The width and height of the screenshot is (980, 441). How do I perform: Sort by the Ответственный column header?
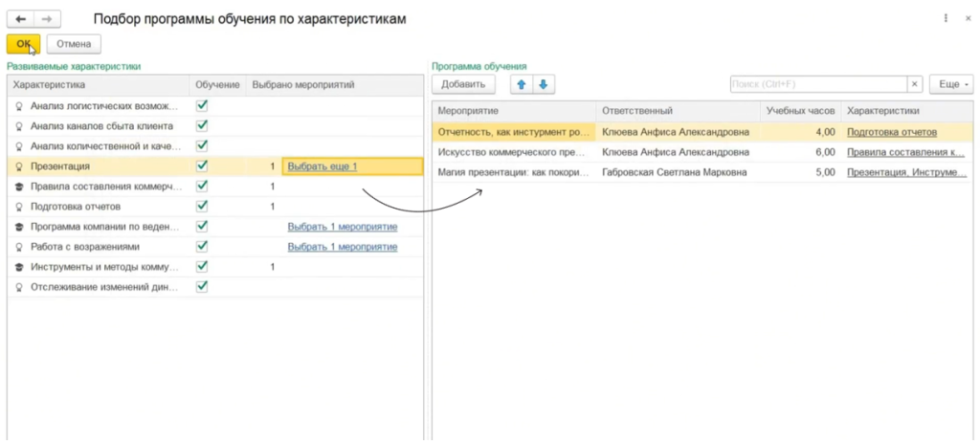678,111
